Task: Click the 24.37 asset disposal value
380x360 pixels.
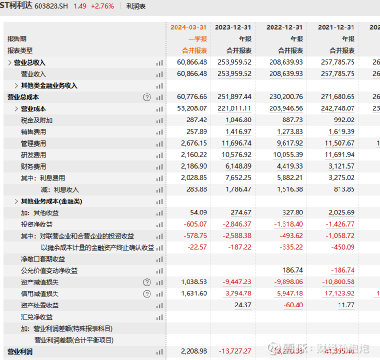Action: coord(243,305)
